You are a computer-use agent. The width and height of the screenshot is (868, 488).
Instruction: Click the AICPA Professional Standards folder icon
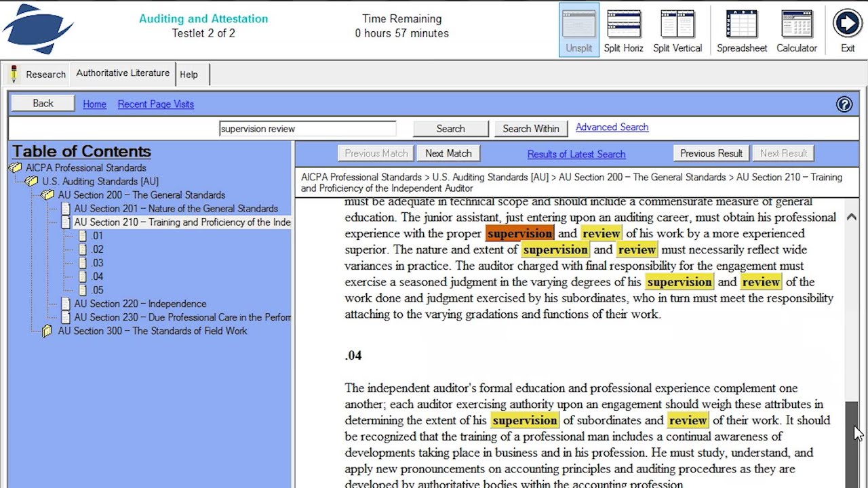pos(15,167)
